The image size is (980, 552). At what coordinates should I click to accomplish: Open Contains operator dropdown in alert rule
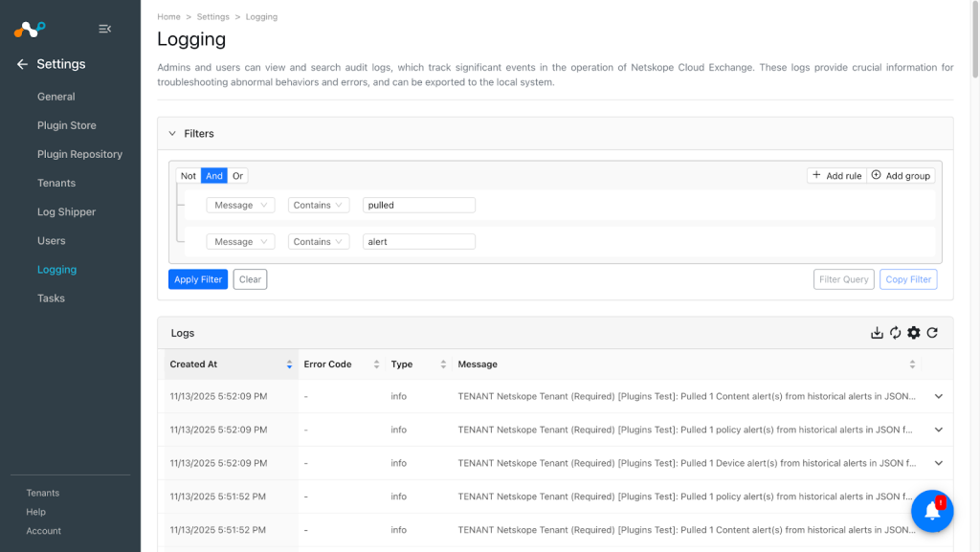click(318, 242)
